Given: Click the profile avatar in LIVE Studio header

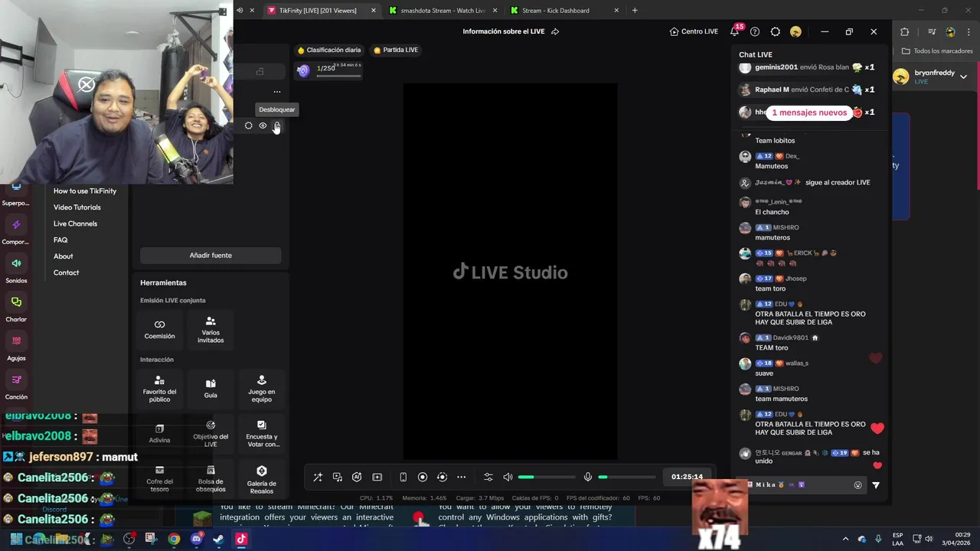Looking at the screenshot, I should coord(795,31).
